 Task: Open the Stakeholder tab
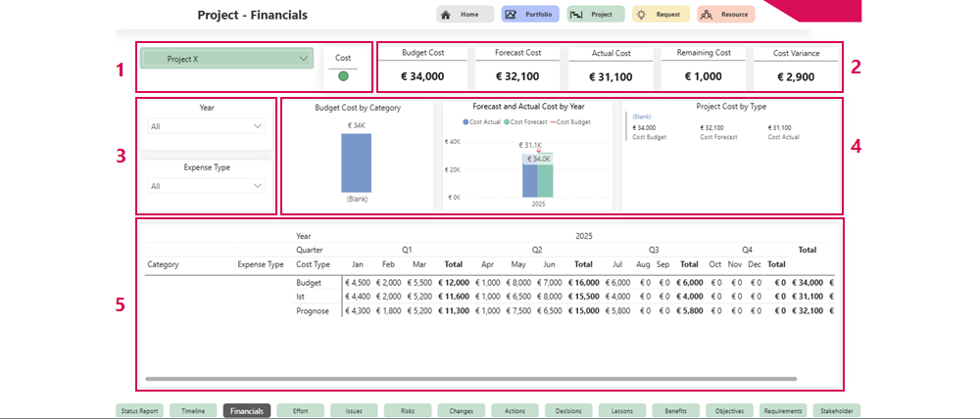[x=837, y=411]
